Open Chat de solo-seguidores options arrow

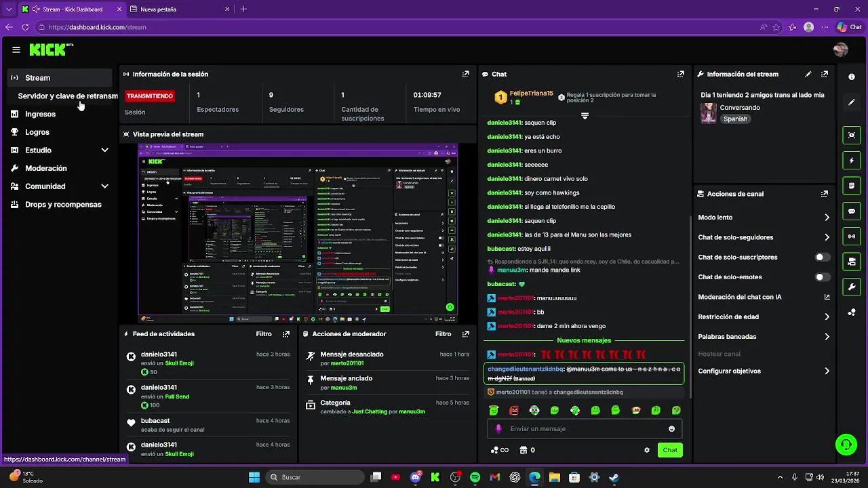coord(827,237)
